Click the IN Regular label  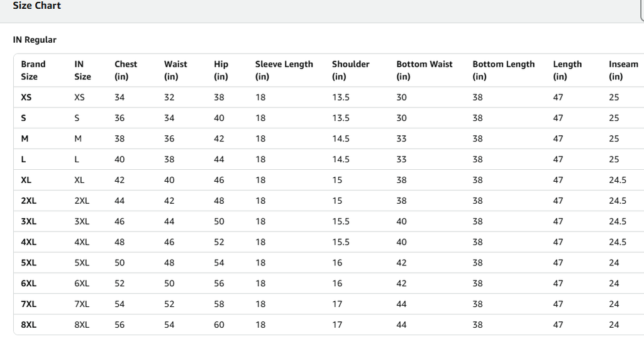pos(35,40)
